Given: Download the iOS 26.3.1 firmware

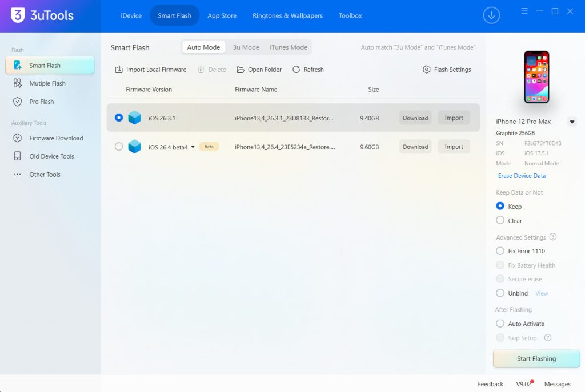Looking at the screenshot, I should point(415,118).
